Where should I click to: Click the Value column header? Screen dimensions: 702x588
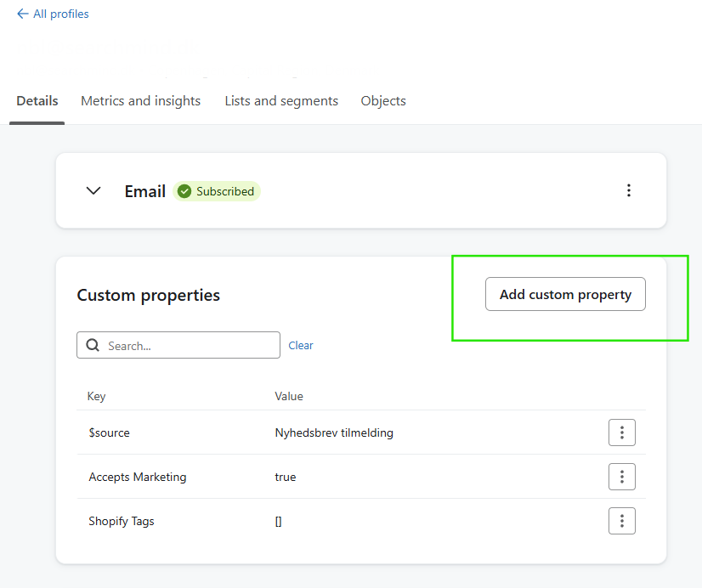coord(289,396)
